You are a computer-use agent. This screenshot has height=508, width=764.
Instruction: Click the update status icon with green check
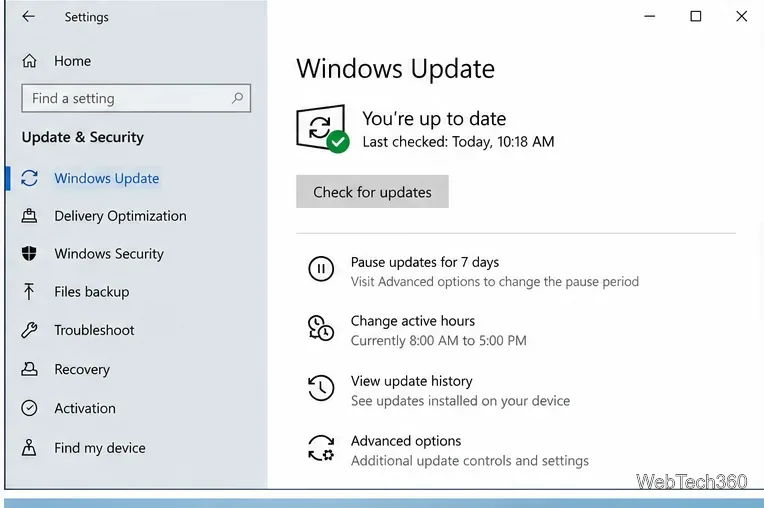(x=323, y=129)
